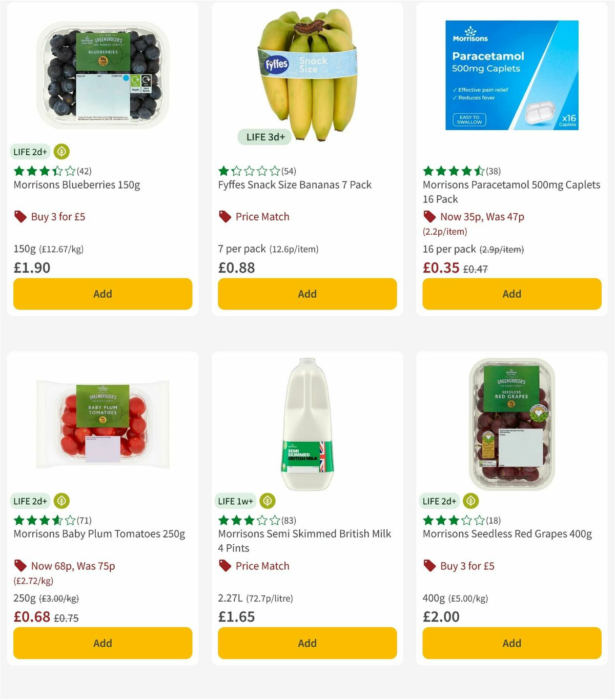The image size is (615, 700).
Task: Click the leaf icon beside Baby Plum Tomatoes badge
Action: [61, 501]
